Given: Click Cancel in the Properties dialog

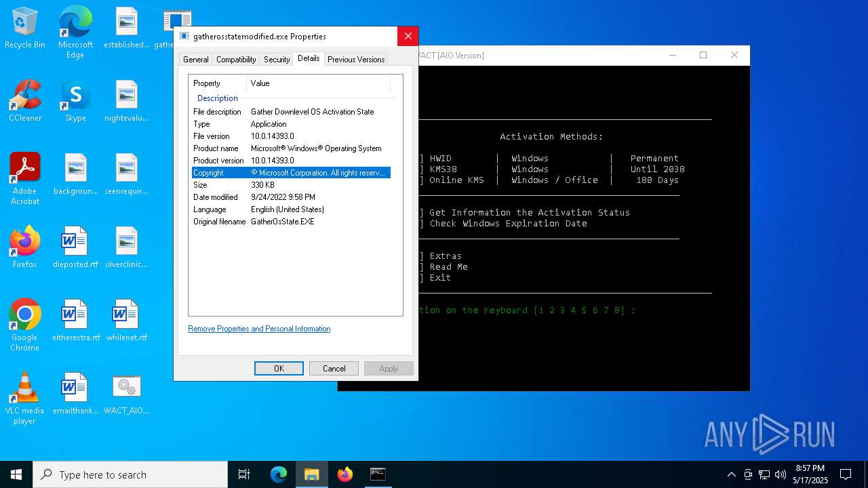Looking at the screenshot, I should (334, 368).
